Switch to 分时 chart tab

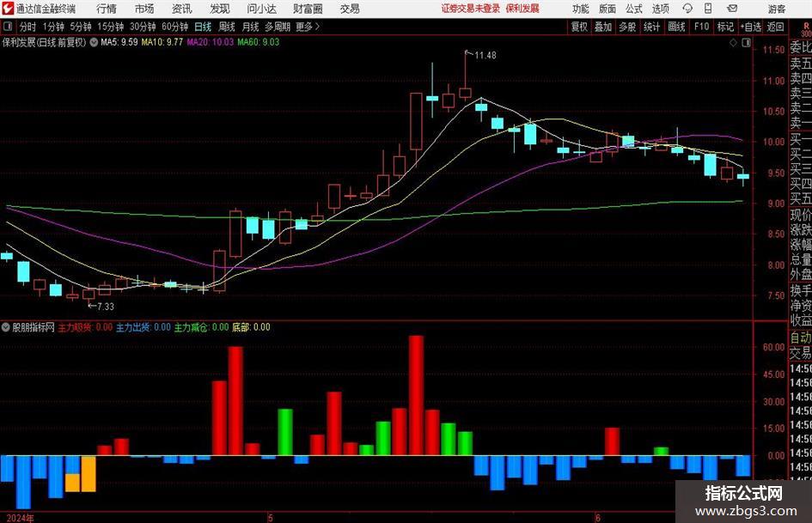[x=28, y=27]
